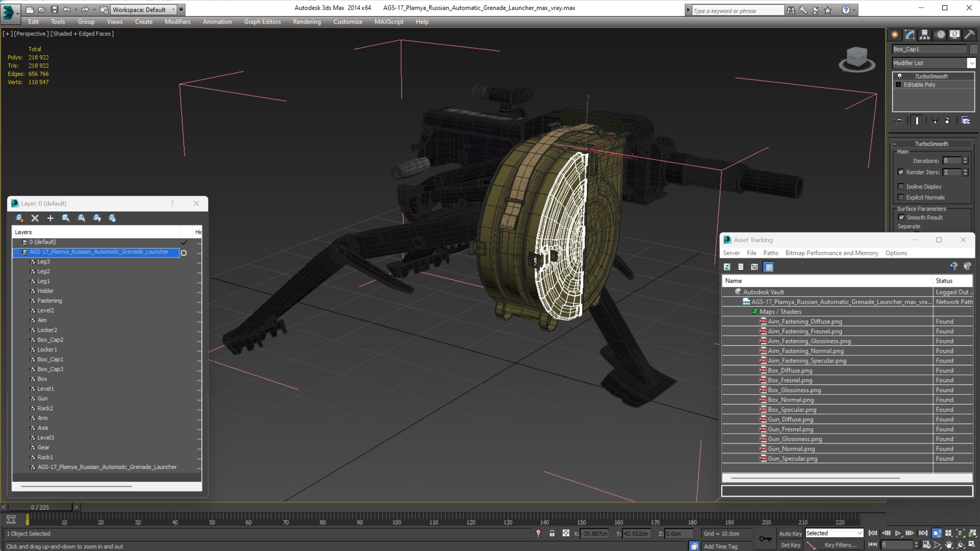Toggle Auto Key mode

click(x=790, y=533)
